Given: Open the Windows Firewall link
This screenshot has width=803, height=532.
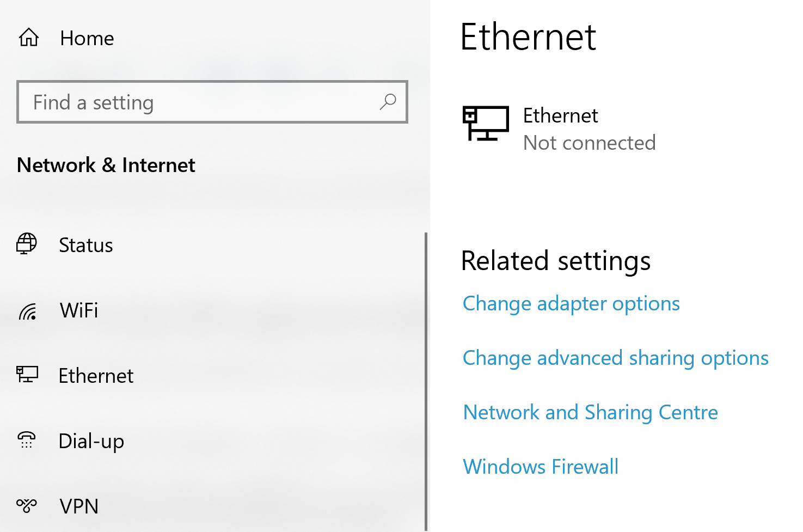Looking at the screenshot, I should [540, 467].
